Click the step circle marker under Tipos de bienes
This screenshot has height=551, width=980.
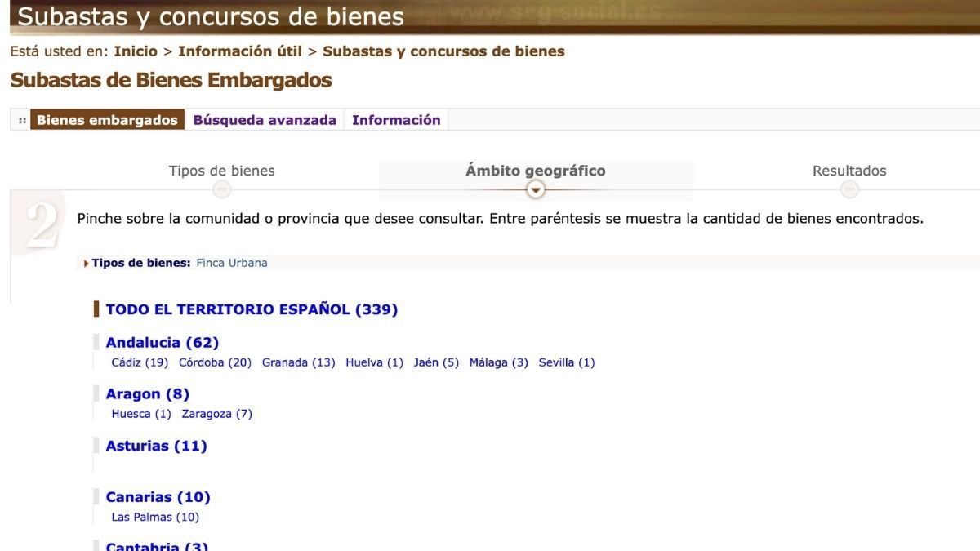coord(221,189)
